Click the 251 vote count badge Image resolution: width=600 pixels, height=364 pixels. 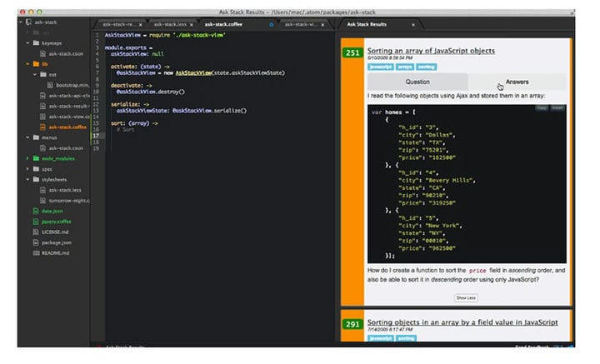(x=352, y=52)
